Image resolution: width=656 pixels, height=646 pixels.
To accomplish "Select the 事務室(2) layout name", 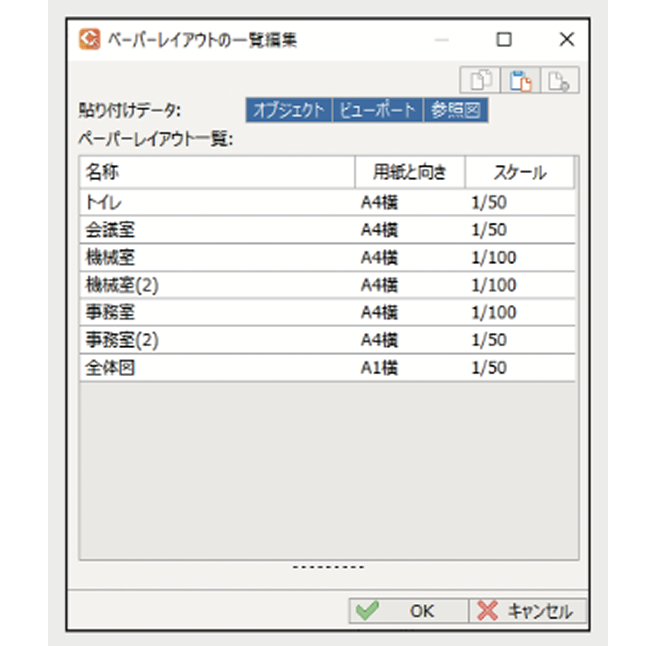I will point(122,340).
